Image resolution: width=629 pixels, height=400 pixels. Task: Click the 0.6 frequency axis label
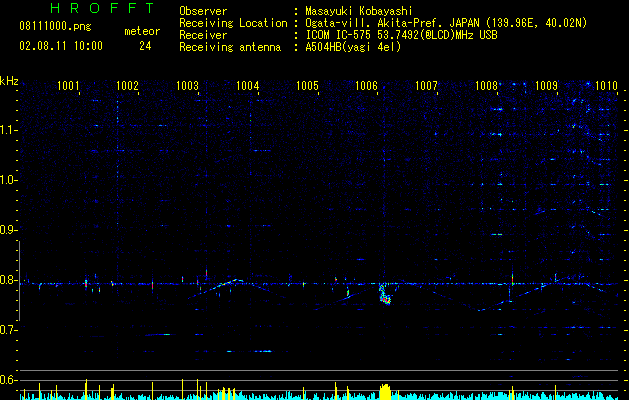coord(8,380)
